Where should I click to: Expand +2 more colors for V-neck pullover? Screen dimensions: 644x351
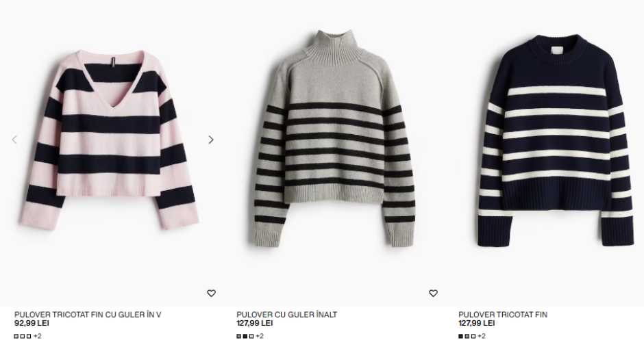click(x=38, y=336)
